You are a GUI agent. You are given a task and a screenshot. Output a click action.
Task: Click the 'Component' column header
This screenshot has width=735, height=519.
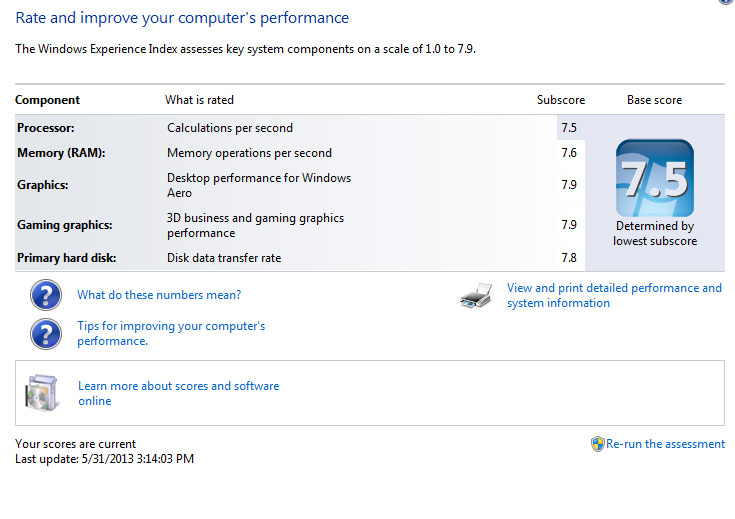(x=47, y=100)
